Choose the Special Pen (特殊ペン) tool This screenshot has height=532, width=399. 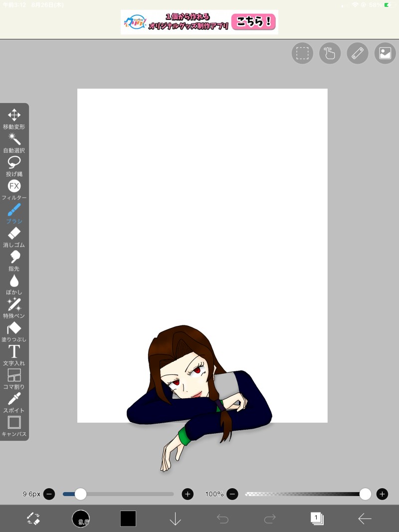click(x=14, y=308)
